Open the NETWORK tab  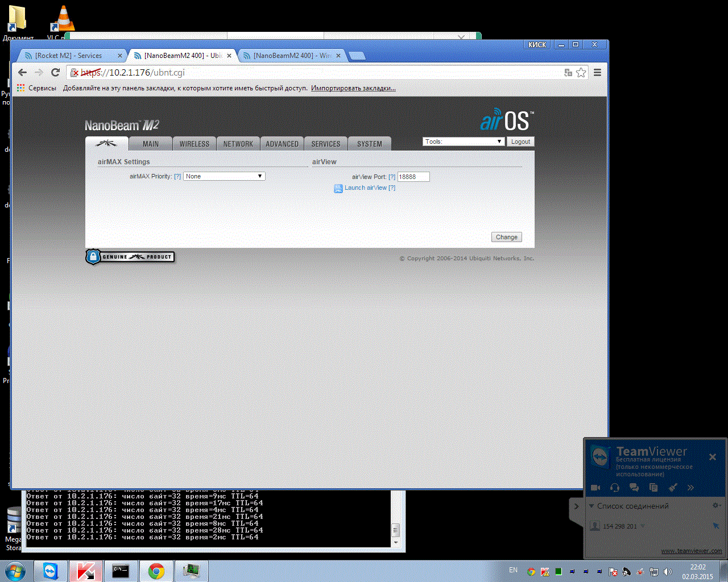pyautogui.click(x=238, y=144)
